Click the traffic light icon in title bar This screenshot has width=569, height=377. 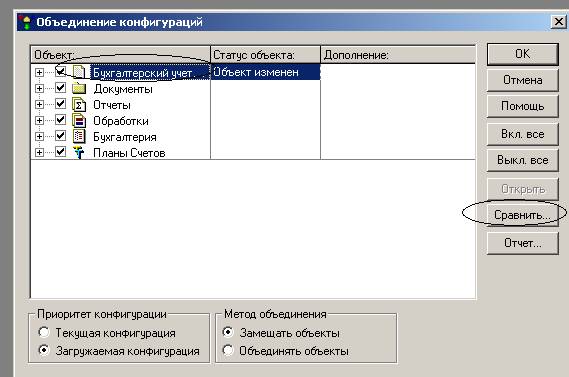tap(26, 22)
